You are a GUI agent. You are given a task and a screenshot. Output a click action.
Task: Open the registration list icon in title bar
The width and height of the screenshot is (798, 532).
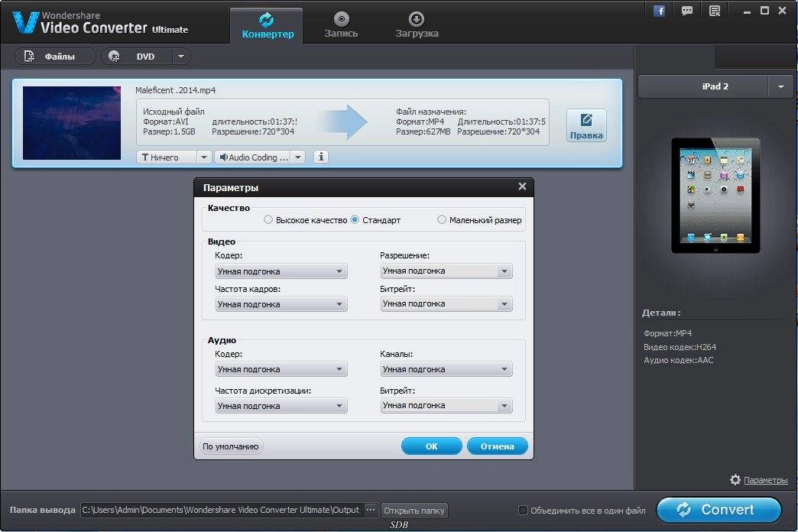(715, 11)
